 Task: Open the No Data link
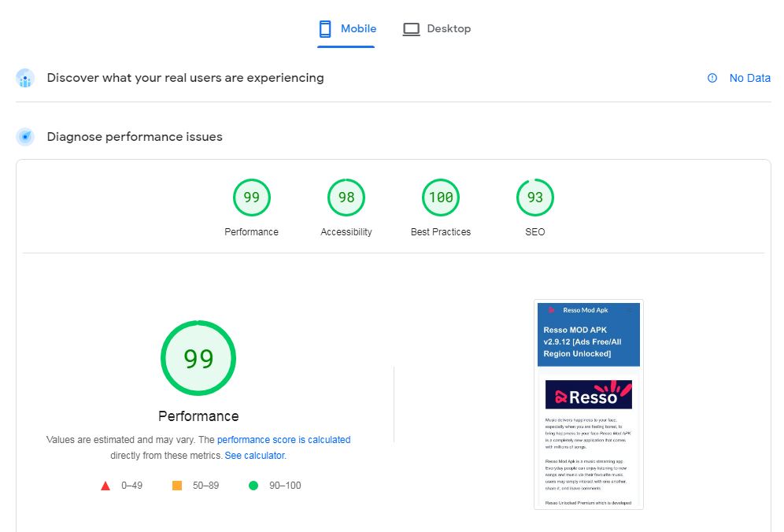pyautogui.click(x=749, y=78)
